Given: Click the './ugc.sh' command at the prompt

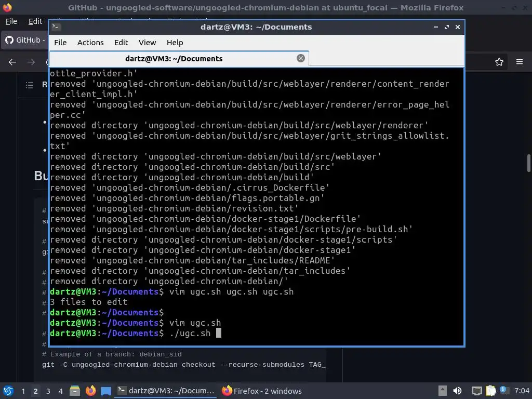Looking at the screenshot, I should point(190,333).
